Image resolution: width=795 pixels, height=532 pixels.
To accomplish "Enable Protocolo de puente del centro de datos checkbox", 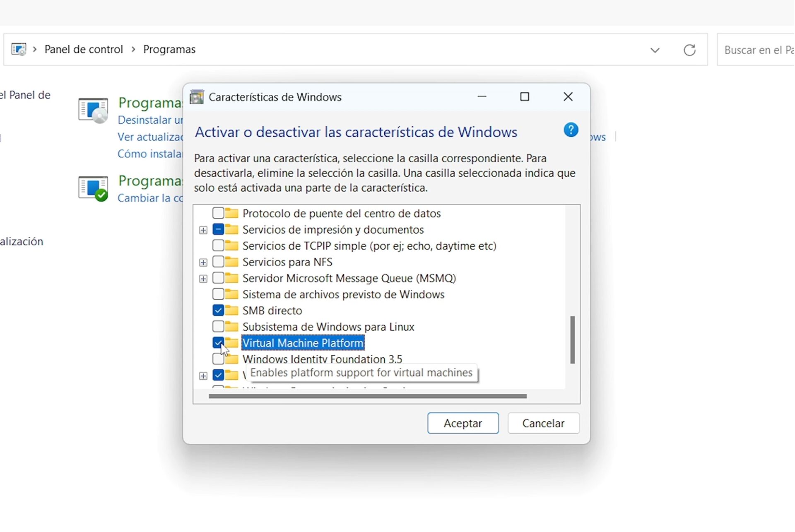I will [x=218, y=213].
